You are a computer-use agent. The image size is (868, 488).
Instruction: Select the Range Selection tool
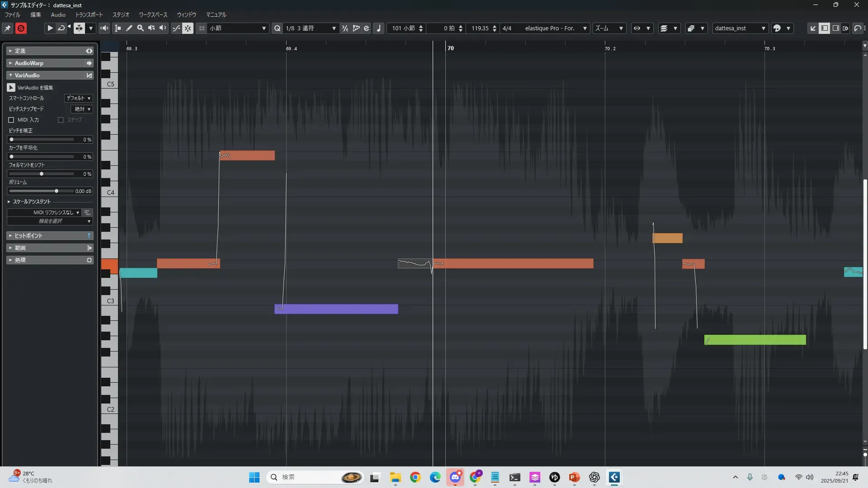pyautogui.click(x=118, y=28)
